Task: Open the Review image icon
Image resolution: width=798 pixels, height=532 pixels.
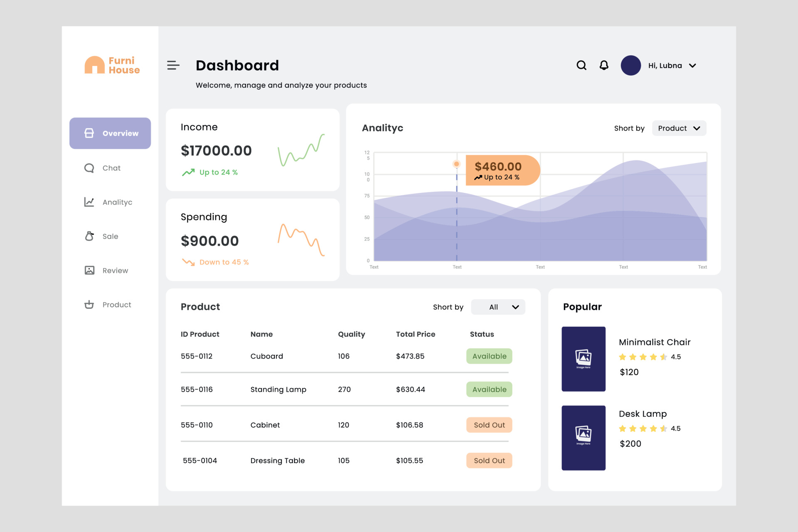Action: coord(89,270)
